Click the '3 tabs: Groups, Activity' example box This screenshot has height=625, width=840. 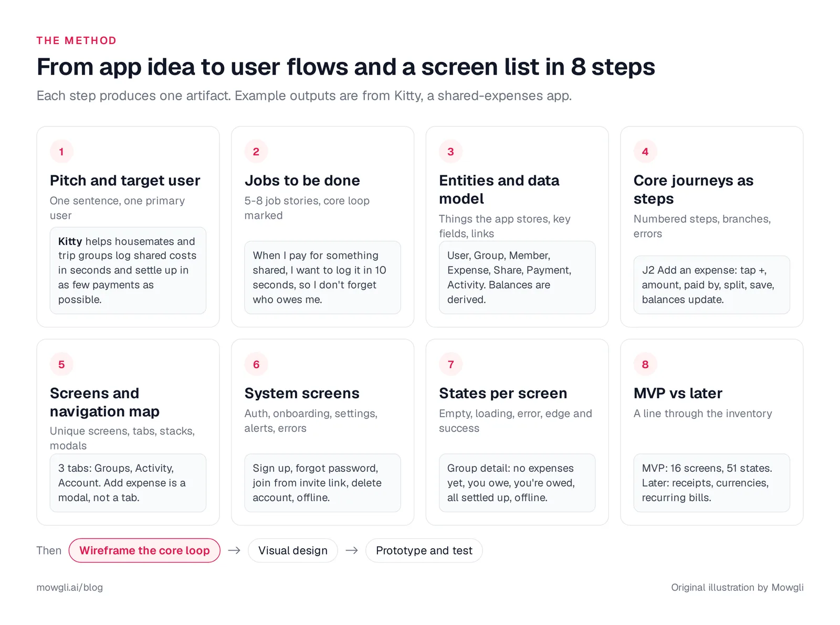coord(128,483)
